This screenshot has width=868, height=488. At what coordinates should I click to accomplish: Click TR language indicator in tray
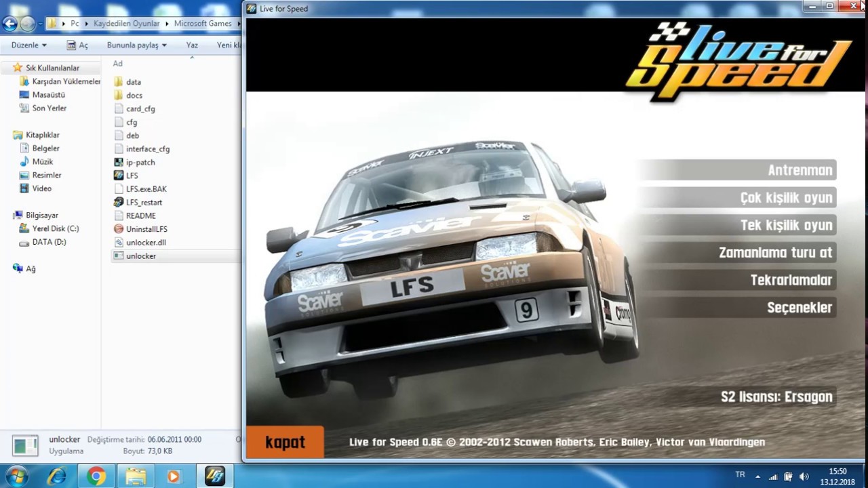point(740,475)
